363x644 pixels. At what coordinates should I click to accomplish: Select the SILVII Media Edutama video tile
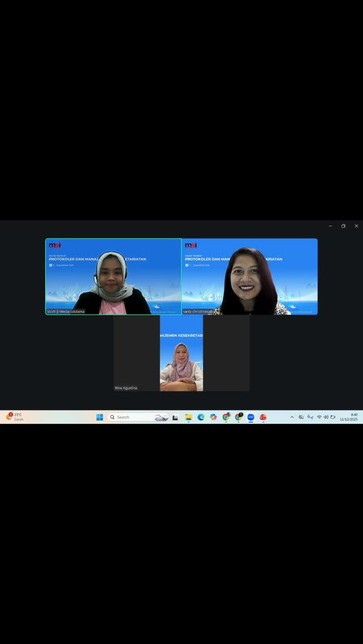coord(113,277)
